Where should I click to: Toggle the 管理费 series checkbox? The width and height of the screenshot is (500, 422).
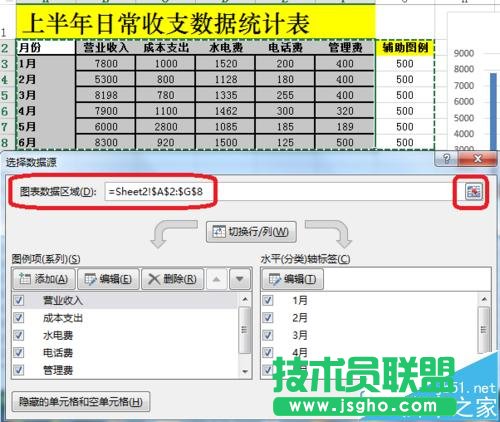pos(19,370)
